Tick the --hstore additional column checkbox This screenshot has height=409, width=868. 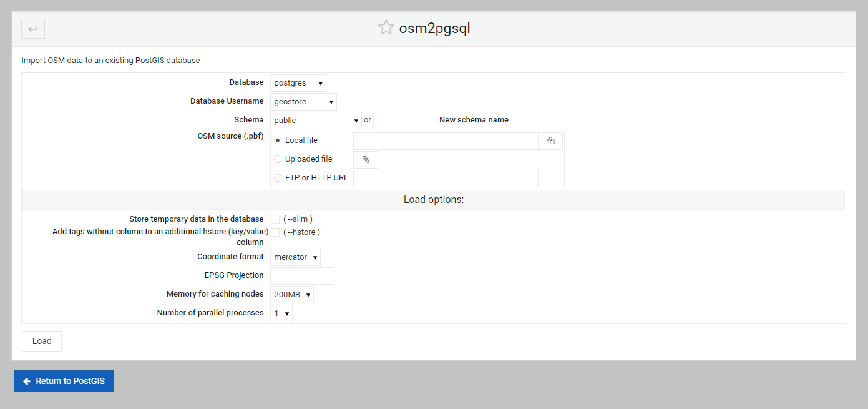[x=275, y=232]
